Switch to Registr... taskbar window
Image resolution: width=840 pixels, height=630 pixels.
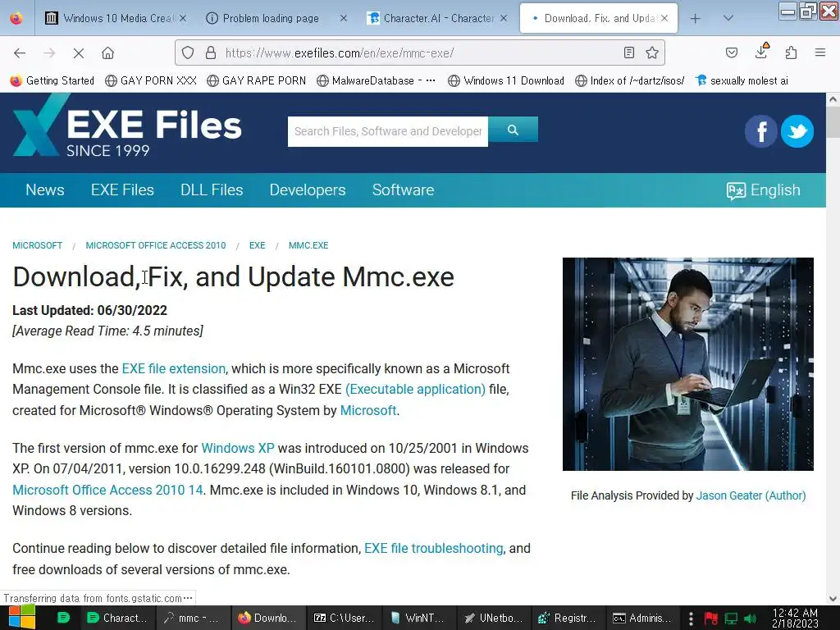(568, 618)
